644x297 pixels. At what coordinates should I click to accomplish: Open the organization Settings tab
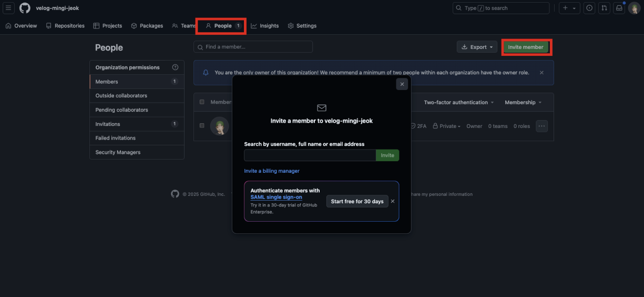(302, 26)
